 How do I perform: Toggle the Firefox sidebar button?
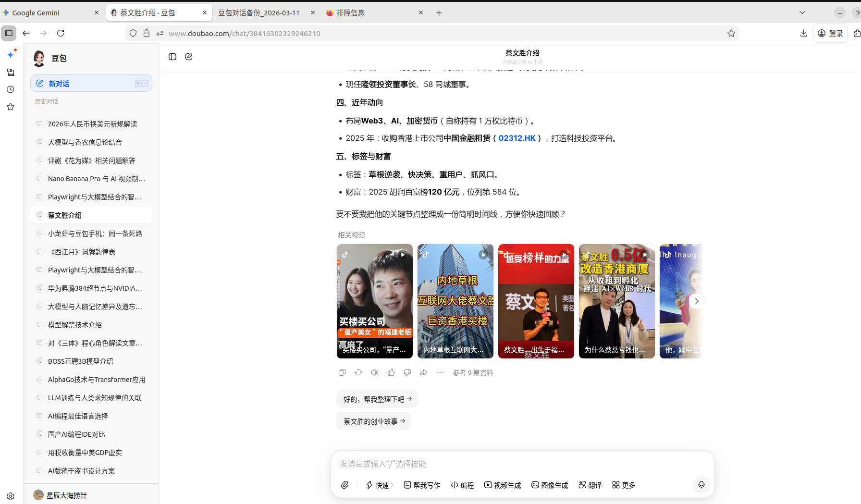[x=9, y=33]
